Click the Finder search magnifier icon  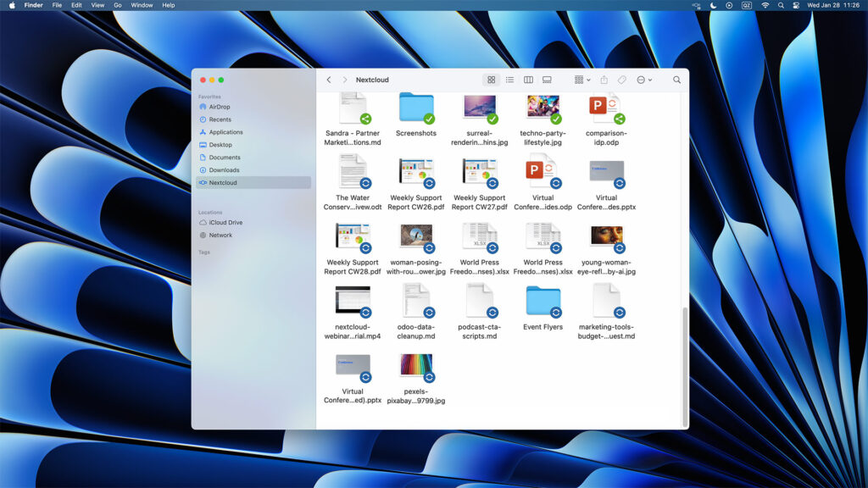676,80
